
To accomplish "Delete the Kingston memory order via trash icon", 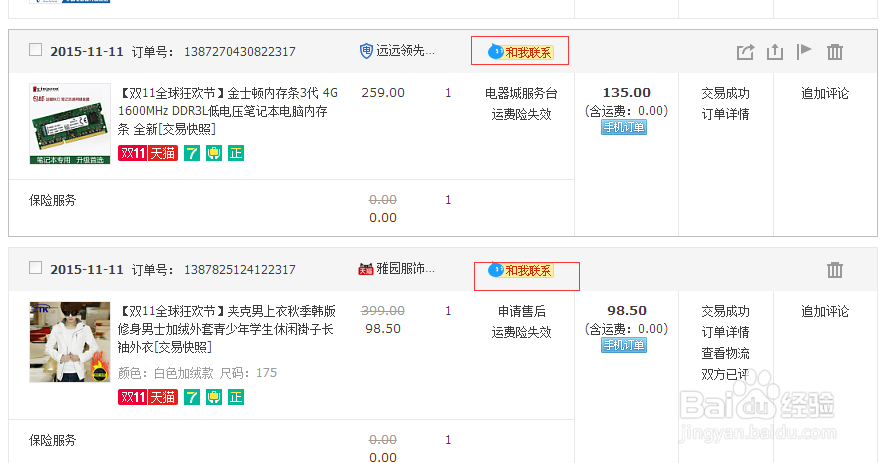I will tap(835, 52).
